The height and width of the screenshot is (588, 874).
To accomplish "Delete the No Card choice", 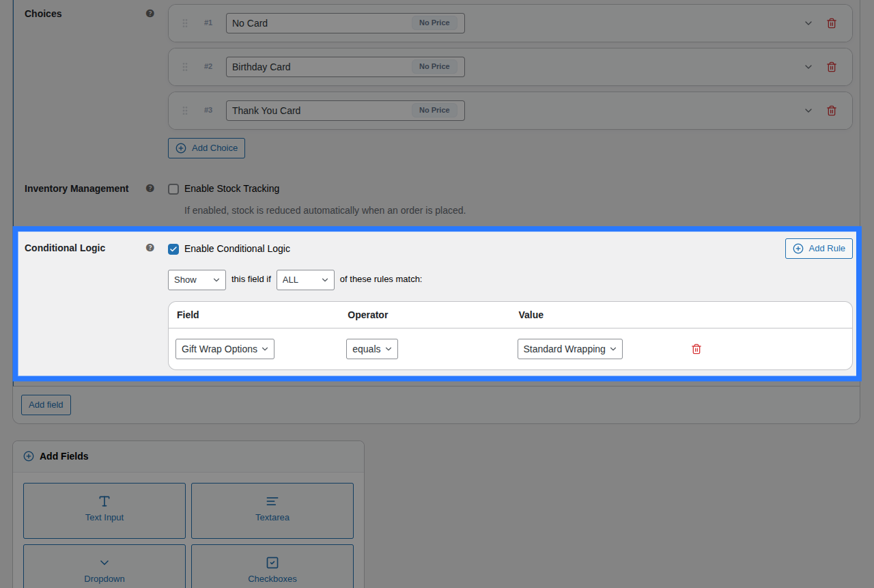I will point(832,23).
